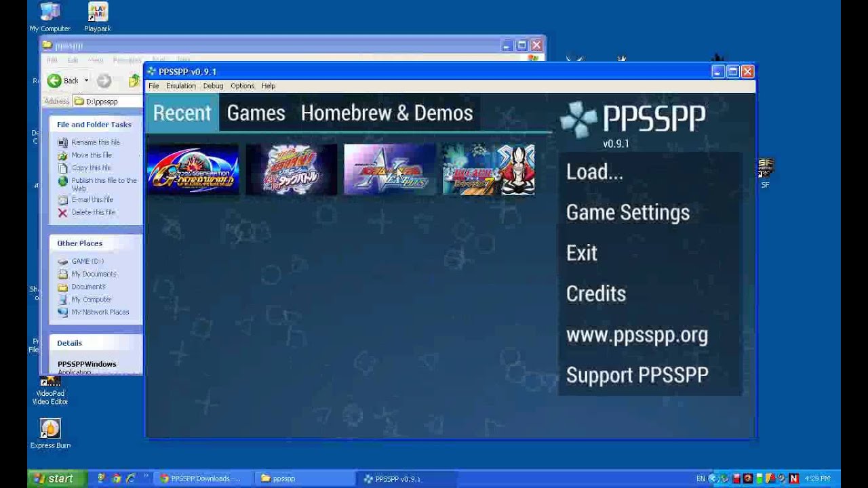Click the PPSSPP v0.9.1 taskbar button
Viewport: 868px width, 488px height.
407,479
